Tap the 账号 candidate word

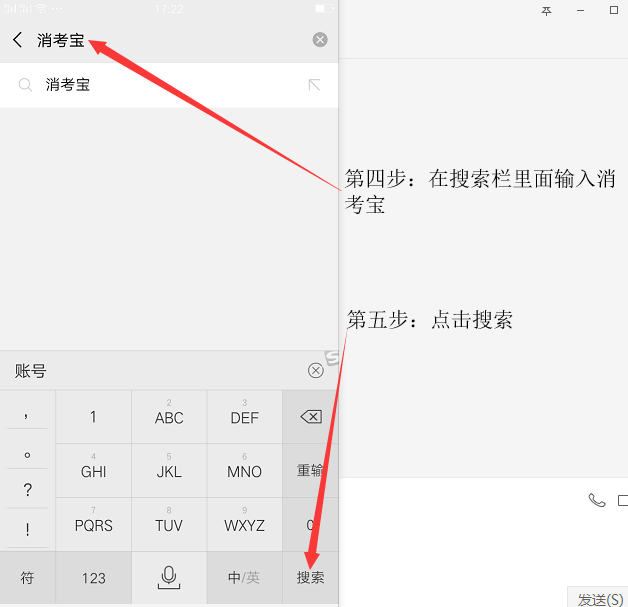(30, 371)
